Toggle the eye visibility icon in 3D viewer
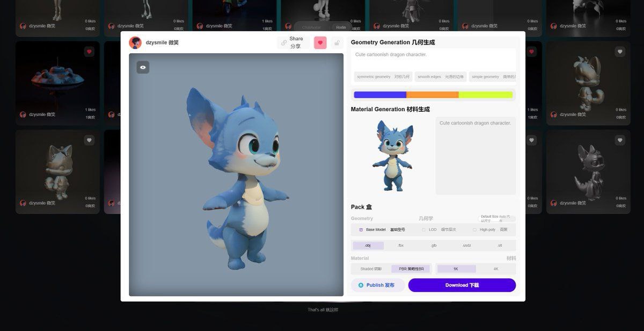The height and width of the screenshot is (331, 644). [x=142, y=67]
